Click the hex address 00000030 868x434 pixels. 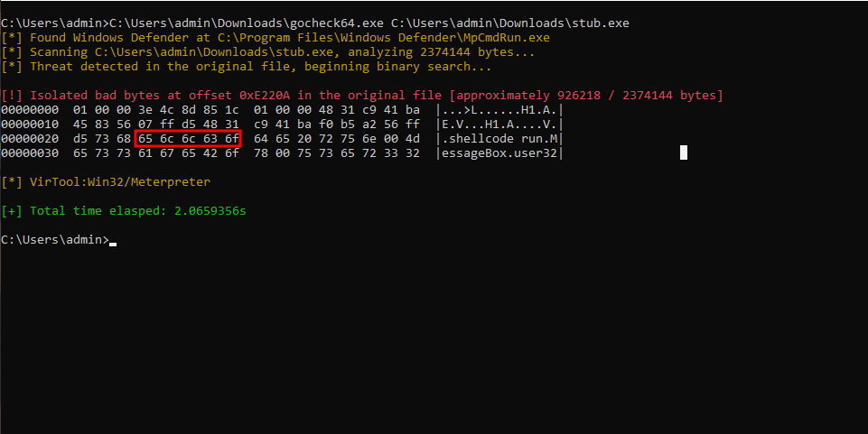tap(30, 153)
